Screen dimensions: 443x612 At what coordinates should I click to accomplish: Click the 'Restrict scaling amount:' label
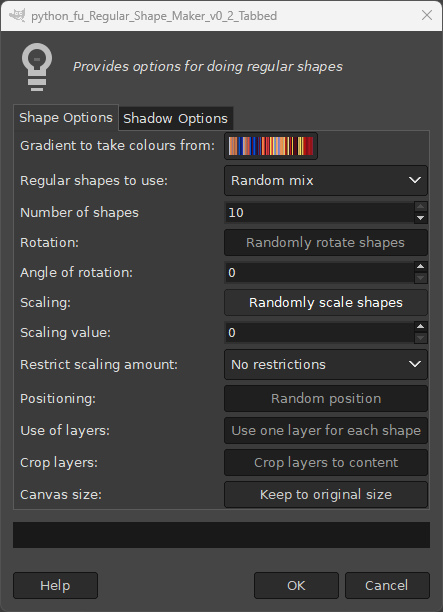point(99,365)
